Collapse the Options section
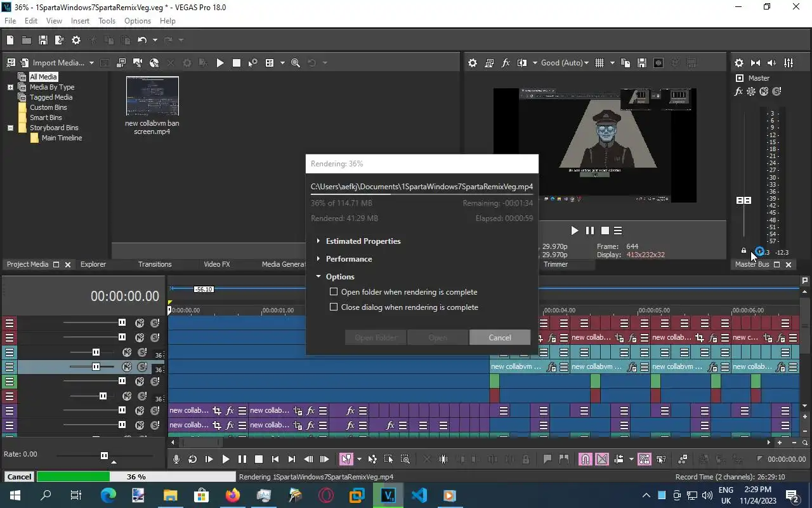The image size is (812, 508). point(318,277)
